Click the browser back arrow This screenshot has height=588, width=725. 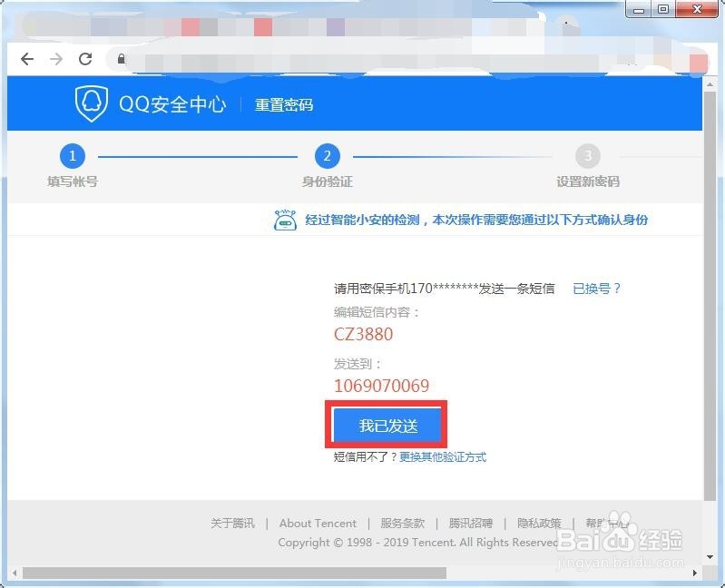[27, 59]
